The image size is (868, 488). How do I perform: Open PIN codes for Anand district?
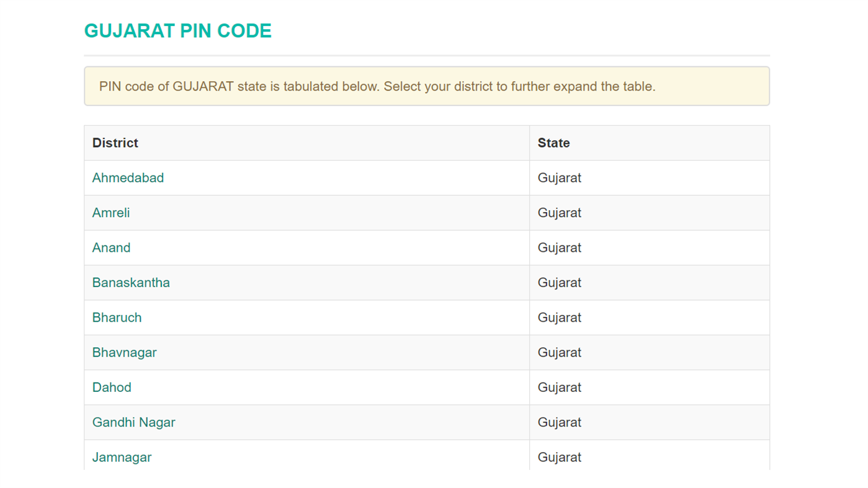pyautogui.click(x=112, y=247)
